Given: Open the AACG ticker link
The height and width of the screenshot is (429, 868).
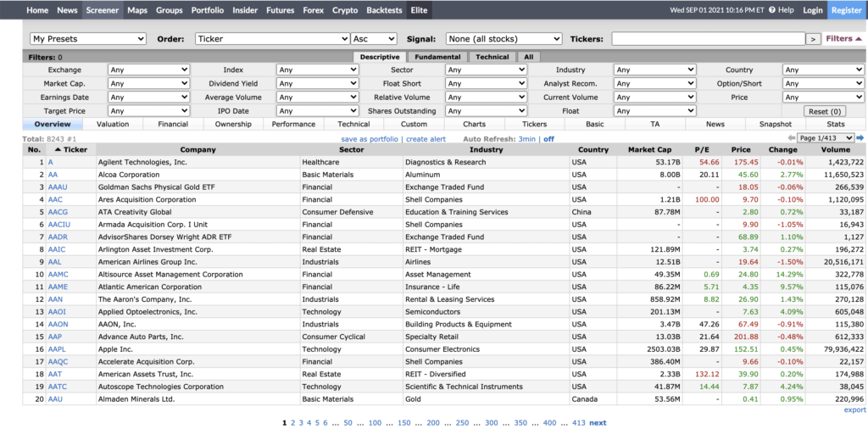Looking at the screenshot, I should 57,212.
